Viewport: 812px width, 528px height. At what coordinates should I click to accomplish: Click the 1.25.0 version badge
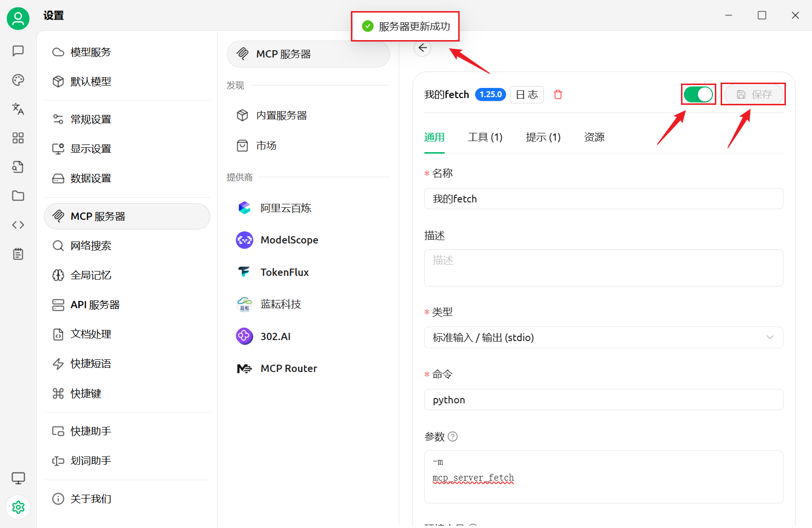[490, 95]
